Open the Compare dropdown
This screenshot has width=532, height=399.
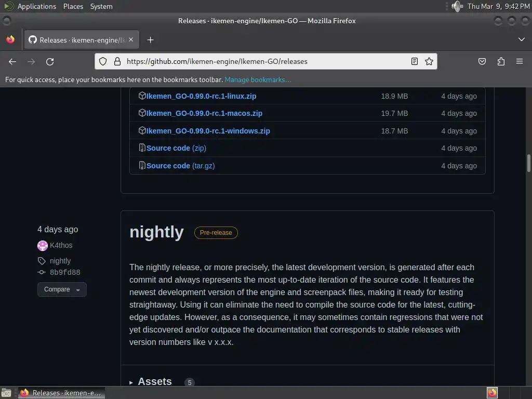click(x=62, y=289)
